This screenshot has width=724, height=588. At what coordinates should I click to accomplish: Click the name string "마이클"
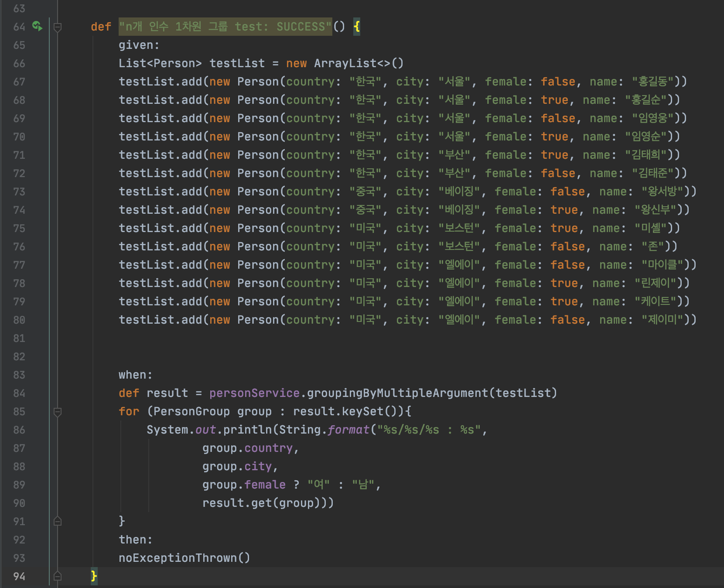662,265
